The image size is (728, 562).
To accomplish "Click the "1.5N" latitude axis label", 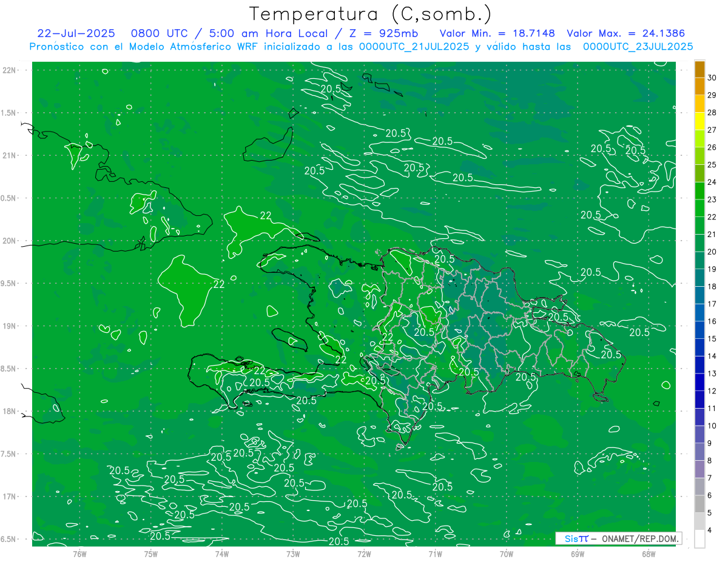I will 8,113.
